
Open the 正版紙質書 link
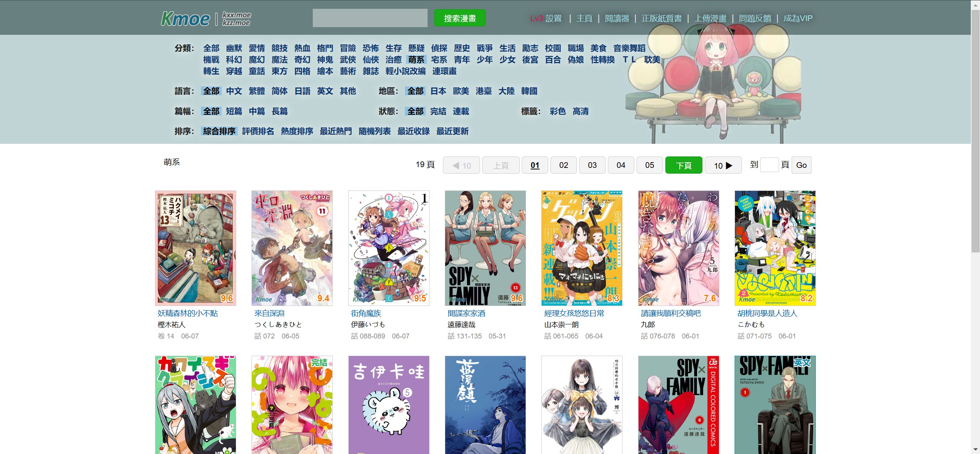click(x=661, y=18)
